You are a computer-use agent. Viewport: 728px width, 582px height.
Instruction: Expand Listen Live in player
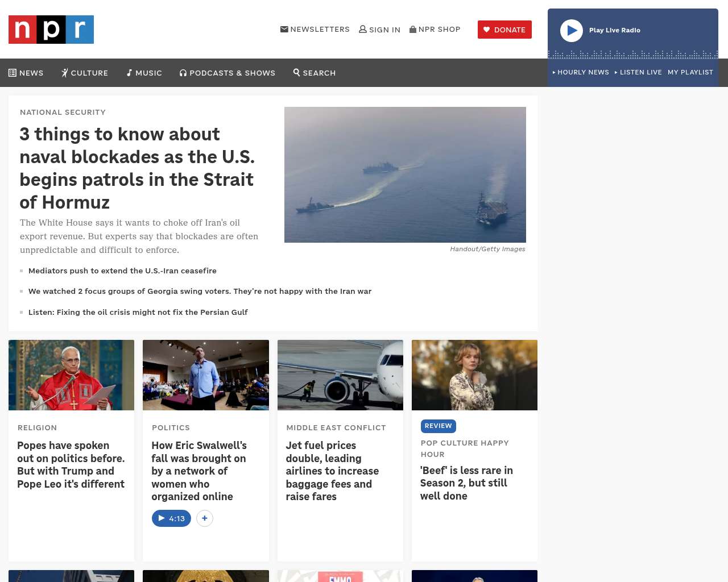pos(638,72)
